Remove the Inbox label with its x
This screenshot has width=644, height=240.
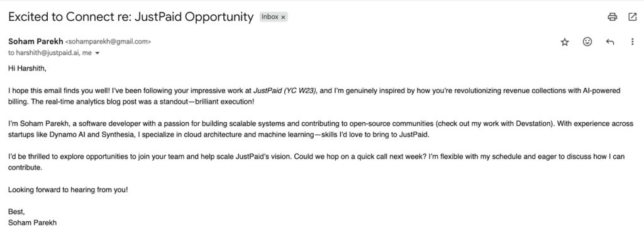pyautogui.click(x=283, y=17)
